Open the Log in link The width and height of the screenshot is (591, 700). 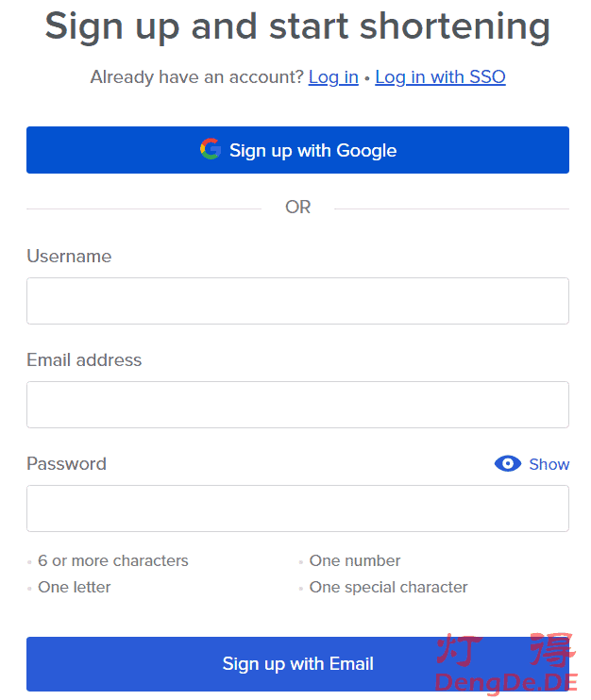(333, 77)
